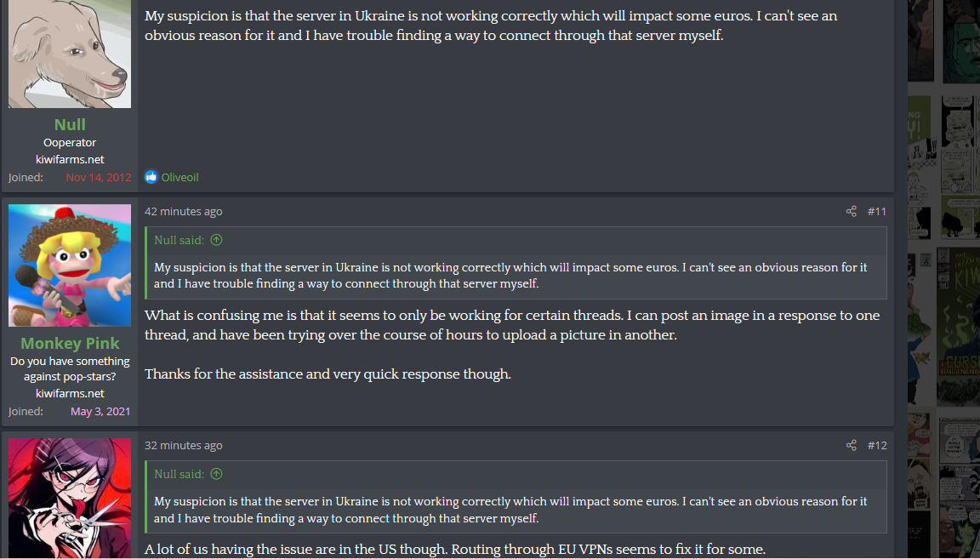
Task: Click the quote arrow icon in post #12
Action: click(216, 474)
